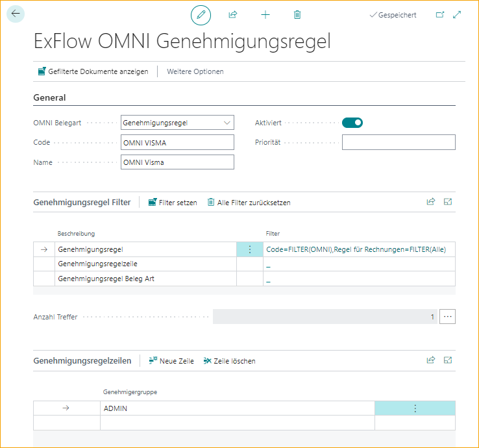Click the Beschreibung column header
The image size is (479, 448).
point(76,234)
